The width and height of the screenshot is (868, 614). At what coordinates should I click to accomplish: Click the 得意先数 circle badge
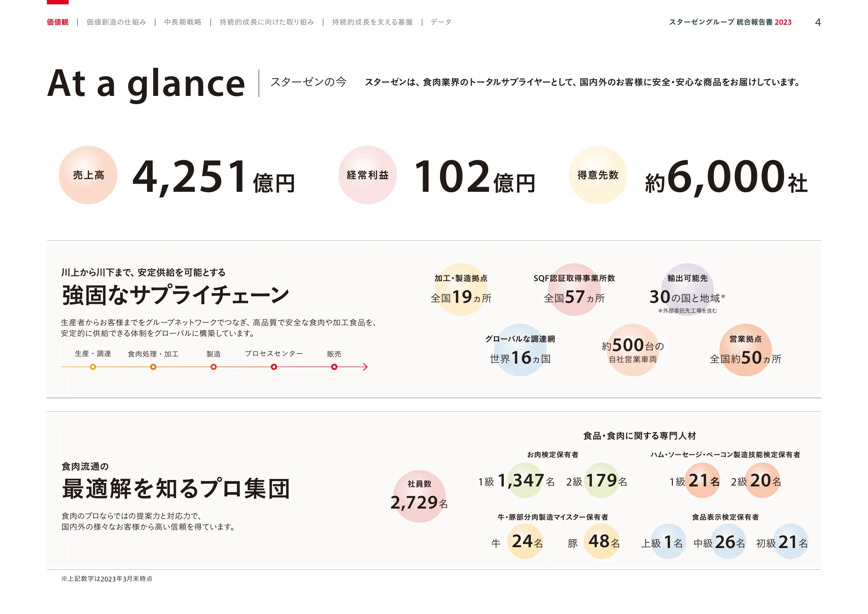598,175
